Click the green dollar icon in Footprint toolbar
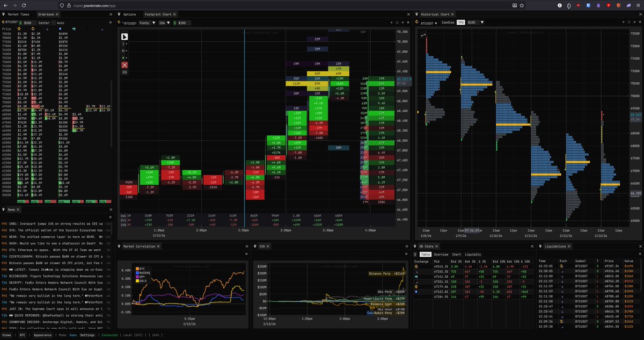The width and height of the screenshot is (644, 340). tap(174, 23)
